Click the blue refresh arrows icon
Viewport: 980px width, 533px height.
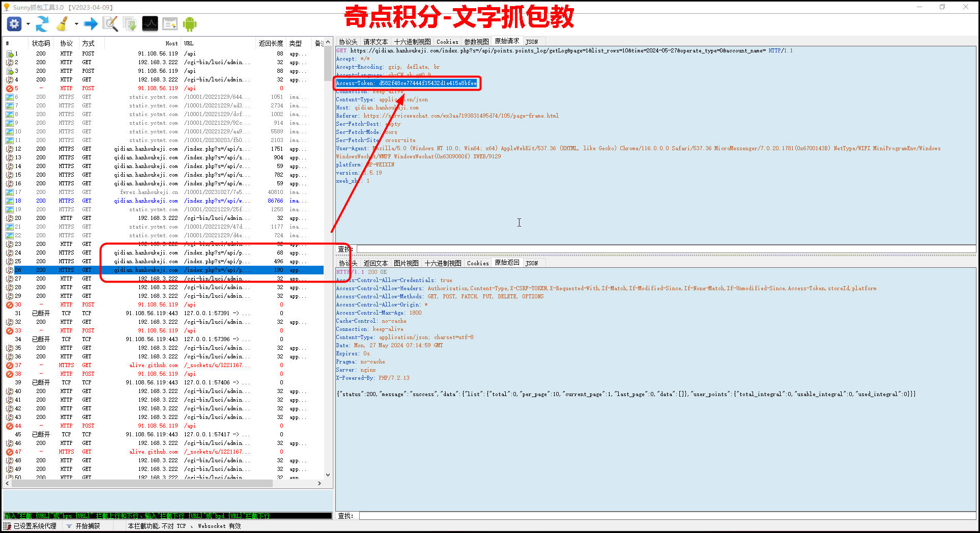click(42, 24)
